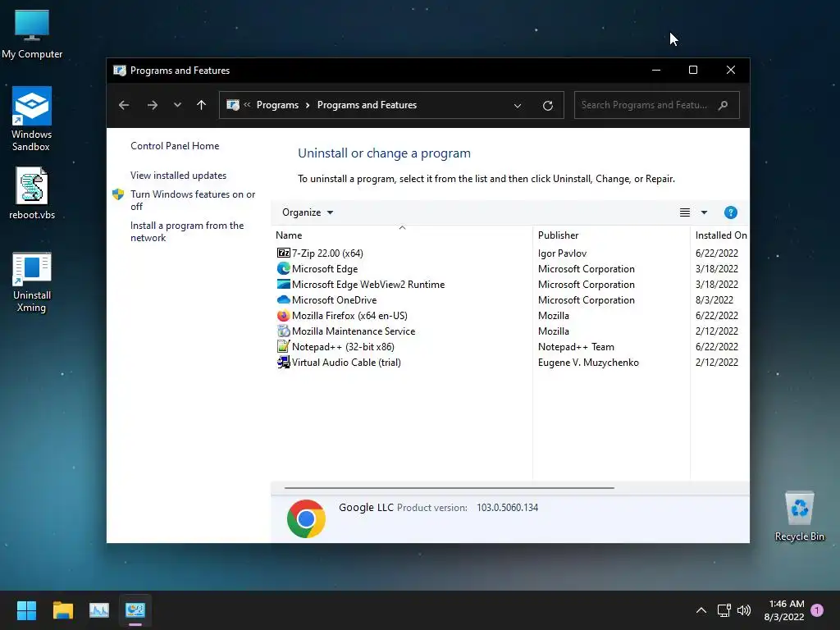This screenshot has width=840, height=630.
Task: Expand the address bar history dropdown
Action: [518, 106]
